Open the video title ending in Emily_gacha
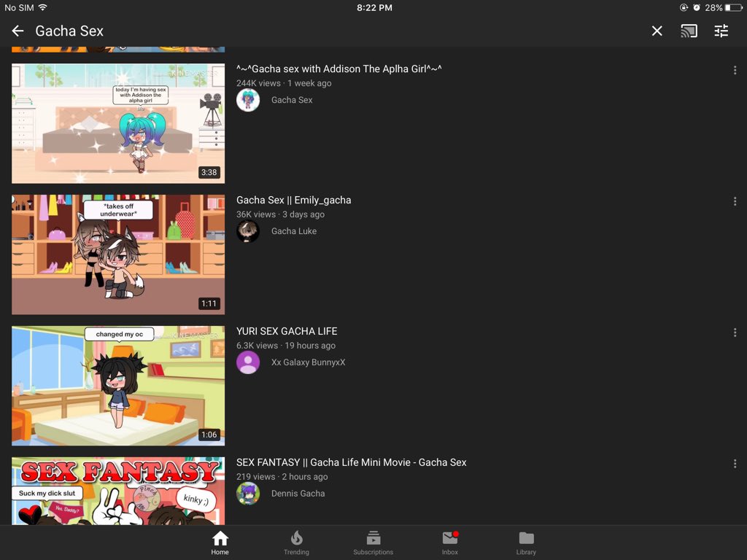The image size is (747, 560). point(294,200)
